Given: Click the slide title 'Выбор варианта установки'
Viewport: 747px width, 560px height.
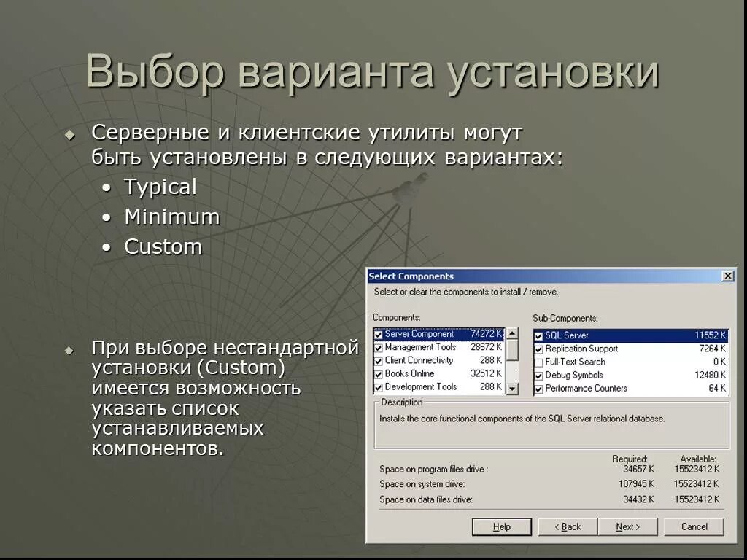Looking at the screenshot, I should [x=373, y=73].
